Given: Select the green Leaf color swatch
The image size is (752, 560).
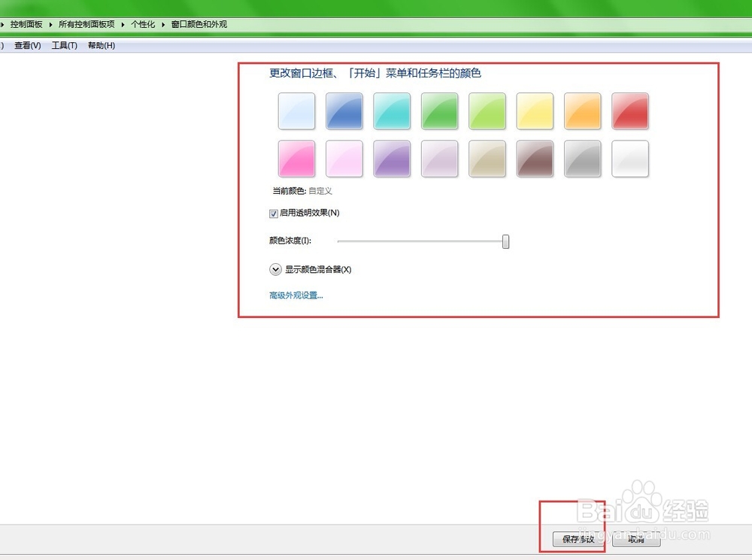Looking at the screenshot, I should pos(439,110).
